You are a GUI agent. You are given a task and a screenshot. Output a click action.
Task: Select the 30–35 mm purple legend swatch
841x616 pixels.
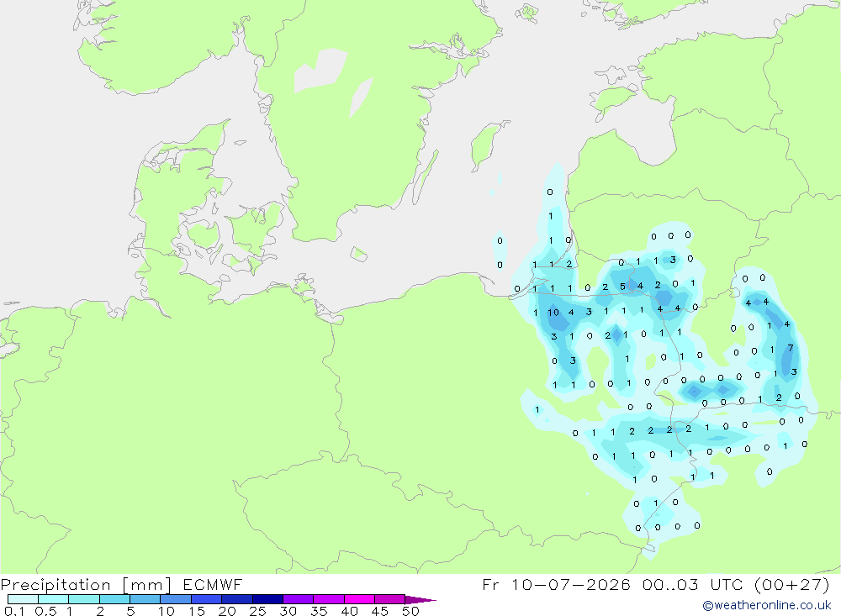tap(298, 599)
